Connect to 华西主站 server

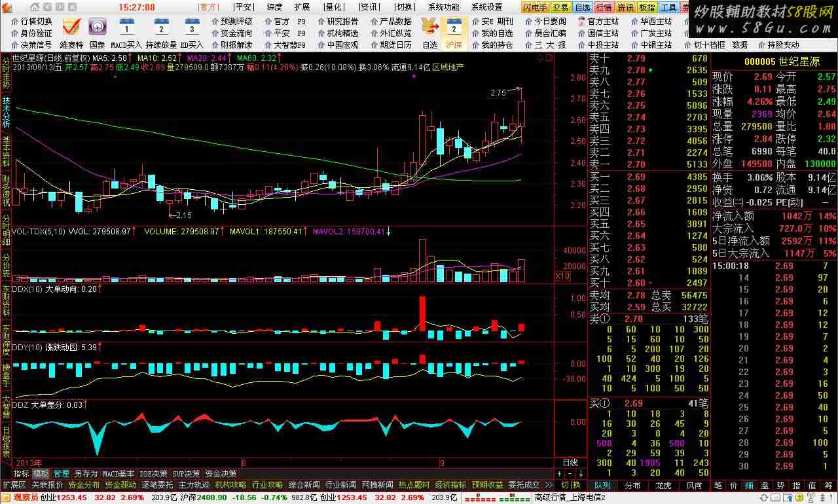pyautogui.click(x=651, y=21)
